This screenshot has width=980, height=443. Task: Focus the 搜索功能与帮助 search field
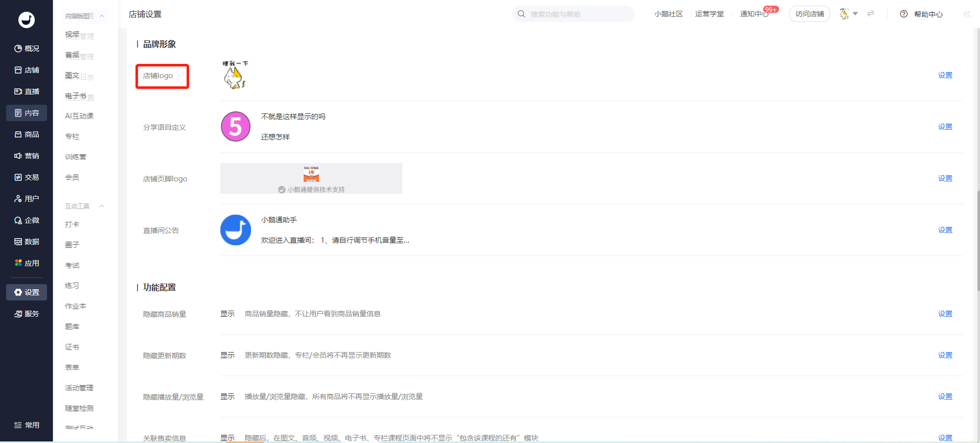pos(574,14)
